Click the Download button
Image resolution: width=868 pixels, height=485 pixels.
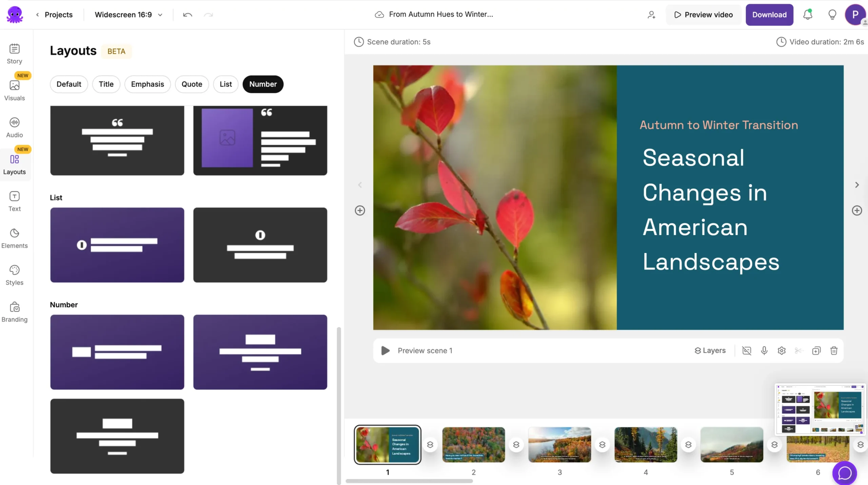point(769,15)
